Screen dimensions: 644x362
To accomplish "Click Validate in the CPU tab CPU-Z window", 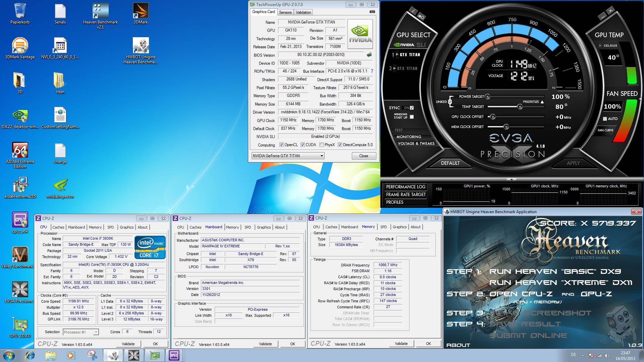I will tap(128, 344).
